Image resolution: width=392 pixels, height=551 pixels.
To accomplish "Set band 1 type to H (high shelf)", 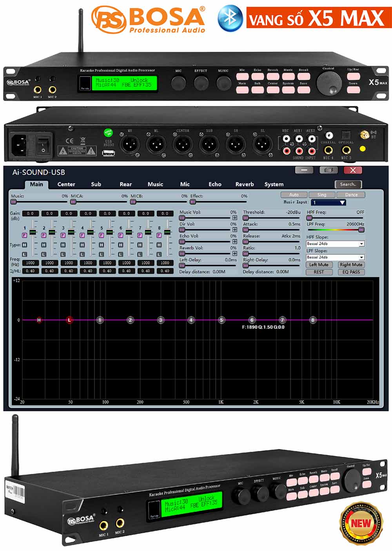I will (x=24, y=244).
